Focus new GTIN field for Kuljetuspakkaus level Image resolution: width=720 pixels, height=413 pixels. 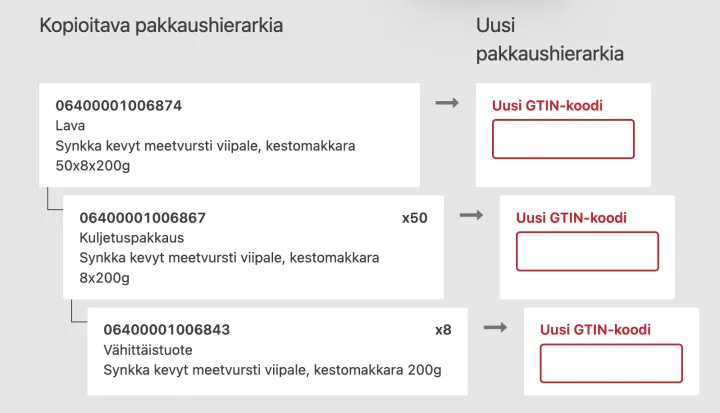coord(587,251)
